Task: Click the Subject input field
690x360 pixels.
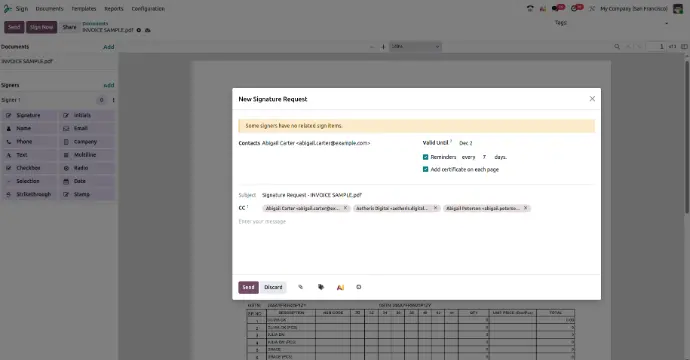Action: click(428, 195)
